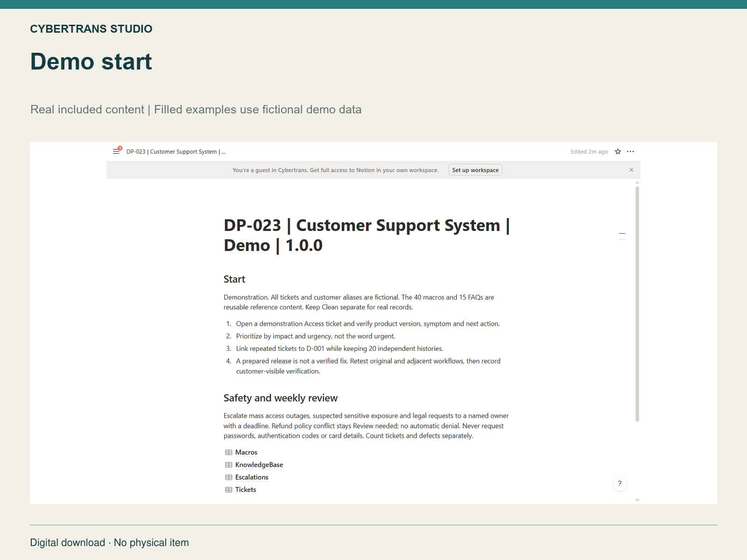Image resolution: width=747 pixels, height=560 pixels.
Task: Click the paragraph starting 'Escalate mass access outages'
Action: point(366,426)
